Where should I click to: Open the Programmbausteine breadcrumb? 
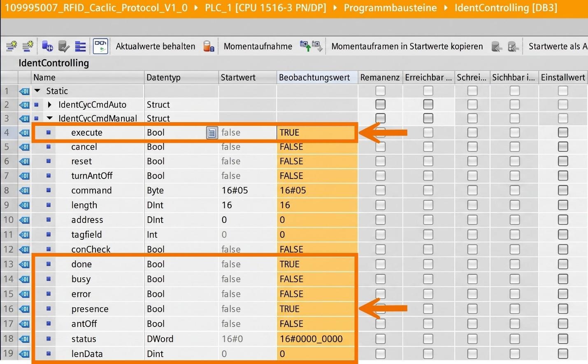390,8
